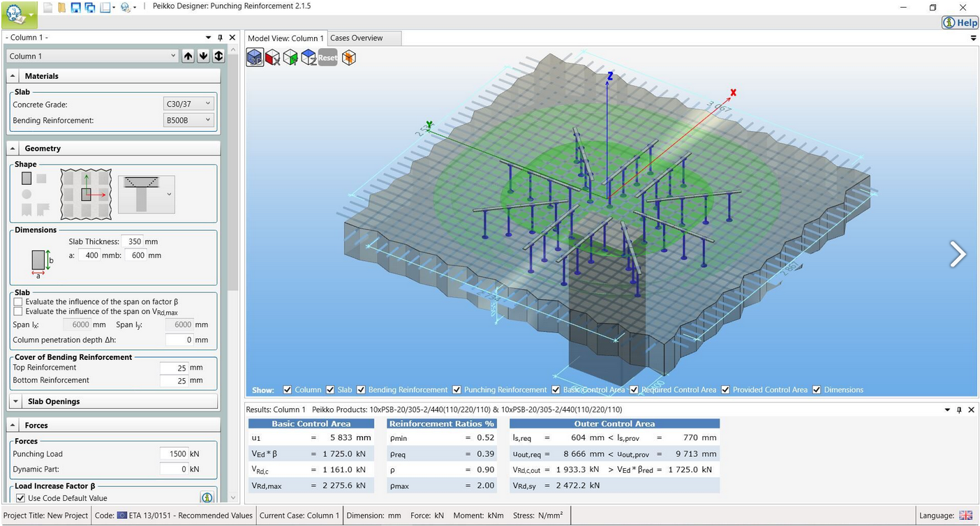This screenshot has width=980, height=526.
Task: Enable span influence on factor β
Action: tap(18, 302)
